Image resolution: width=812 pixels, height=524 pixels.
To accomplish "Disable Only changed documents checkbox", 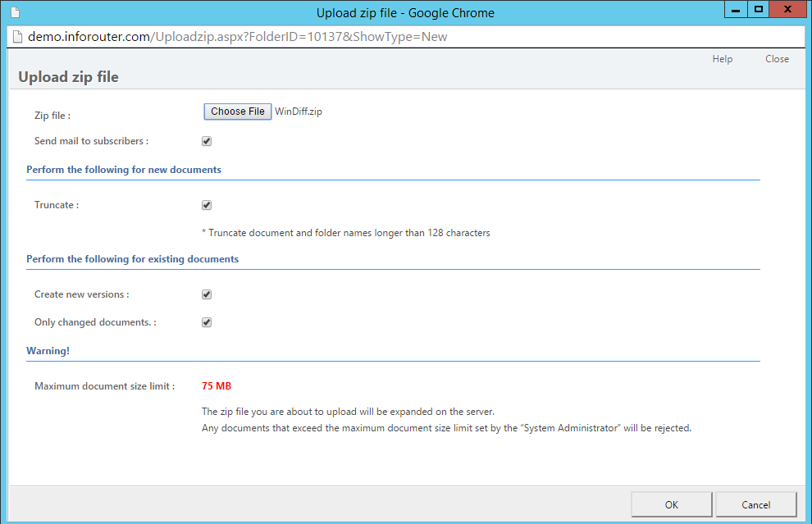I will click(207, 322).
